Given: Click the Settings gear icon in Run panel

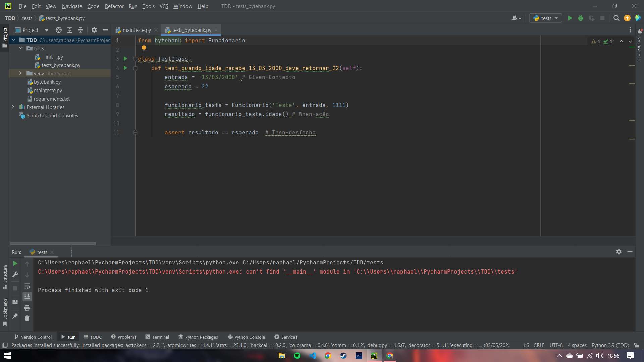Looking at the screenshot, I should [619, 252].
